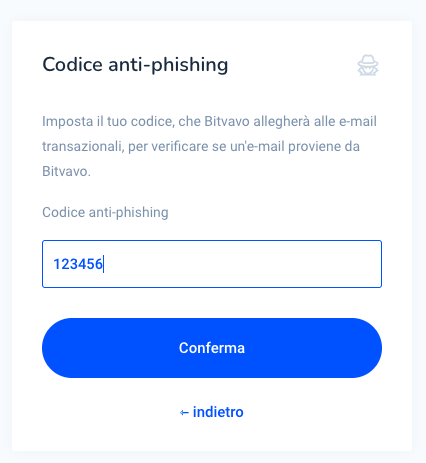426x463 pixels.
Task: Click the white label of Conferma button
Action: pyautogui.click(x=212, y=348)
